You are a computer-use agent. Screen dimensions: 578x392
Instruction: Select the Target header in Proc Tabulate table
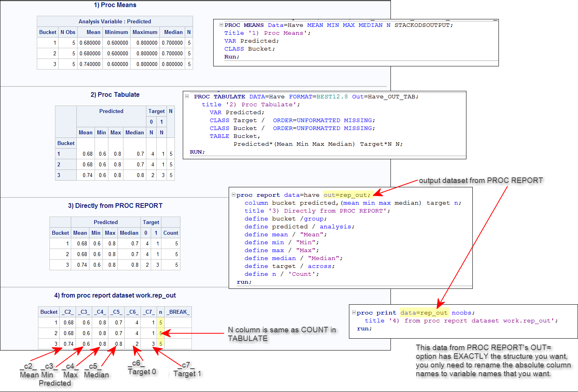156,111
